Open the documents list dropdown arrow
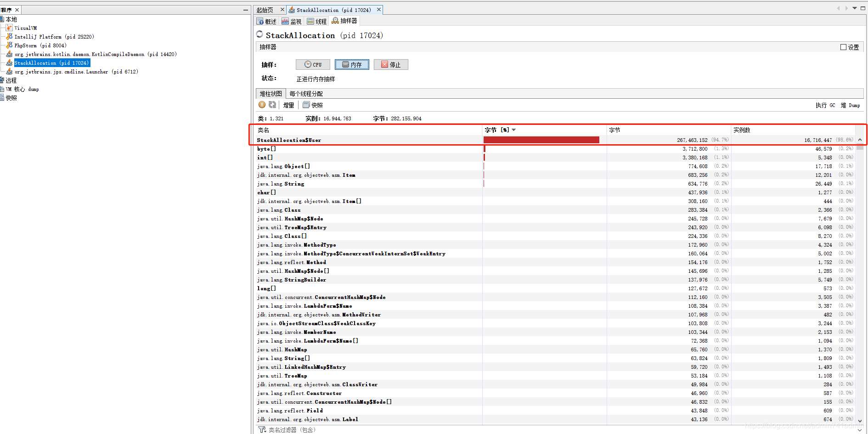This screenshot has height=434, width=868. [x=855, y=8]
